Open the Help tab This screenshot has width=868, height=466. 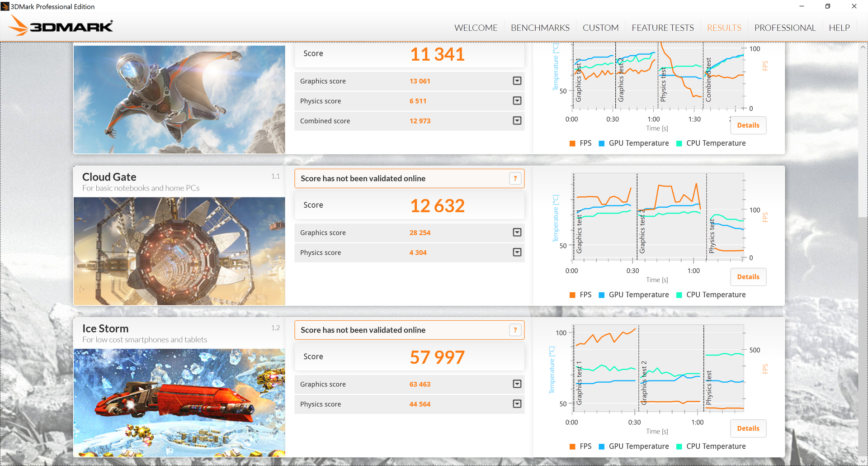pos(839,28)
